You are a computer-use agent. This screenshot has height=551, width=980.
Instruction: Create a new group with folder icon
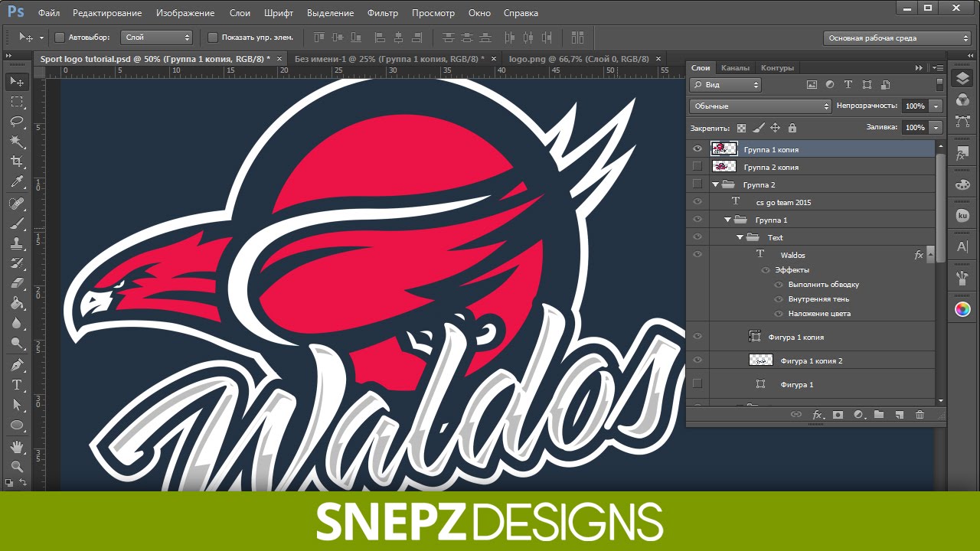[879, 415]
